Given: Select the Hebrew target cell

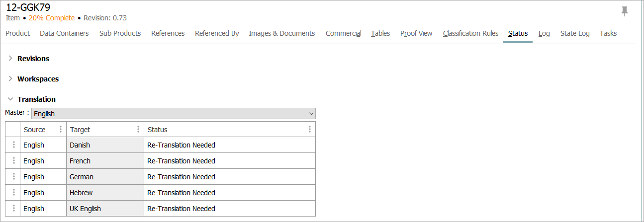Looking at the screenshot, I should coord(104,193).
